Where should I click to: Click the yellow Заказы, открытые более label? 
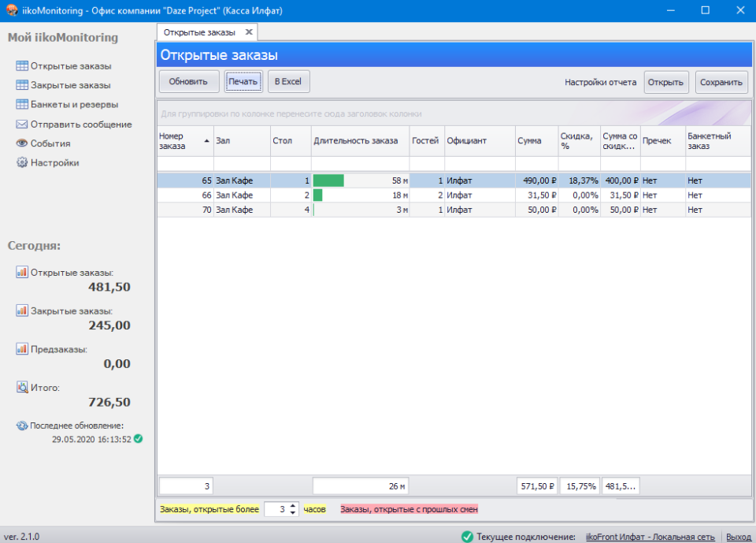click(x=209, y=509)
